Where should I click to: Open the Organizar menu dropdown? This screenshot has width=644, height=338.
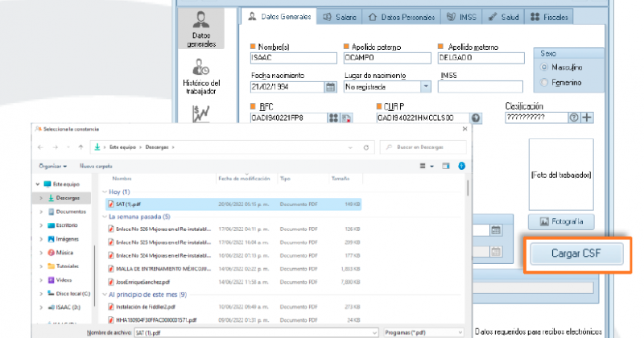pos(52,167)
